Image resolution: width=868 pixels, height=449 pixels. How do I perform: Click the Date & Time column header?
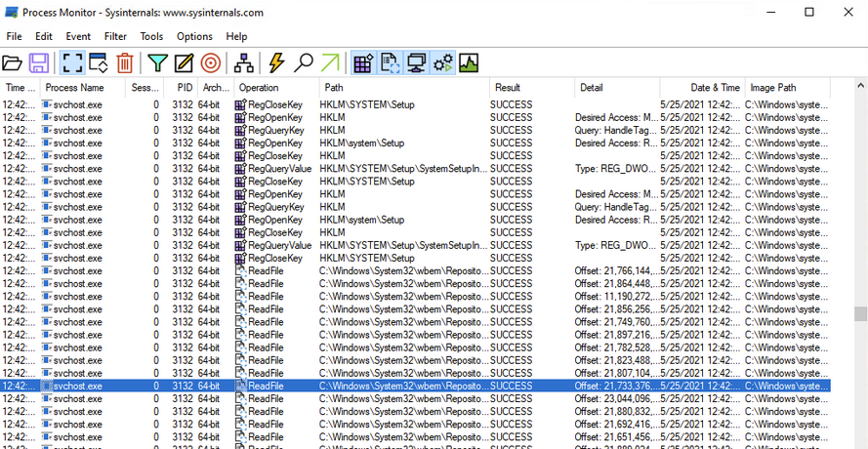pos(702,88)
